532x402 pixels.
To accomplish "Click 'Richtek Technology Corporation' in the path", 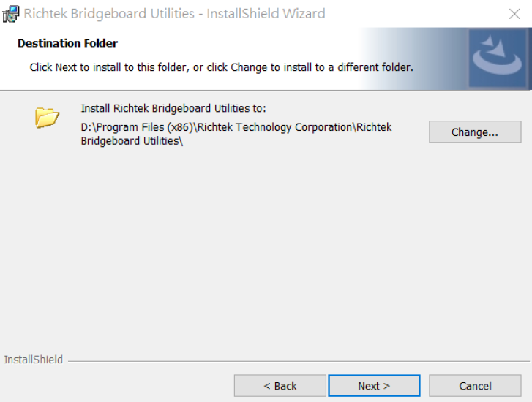I will [275, 127].
